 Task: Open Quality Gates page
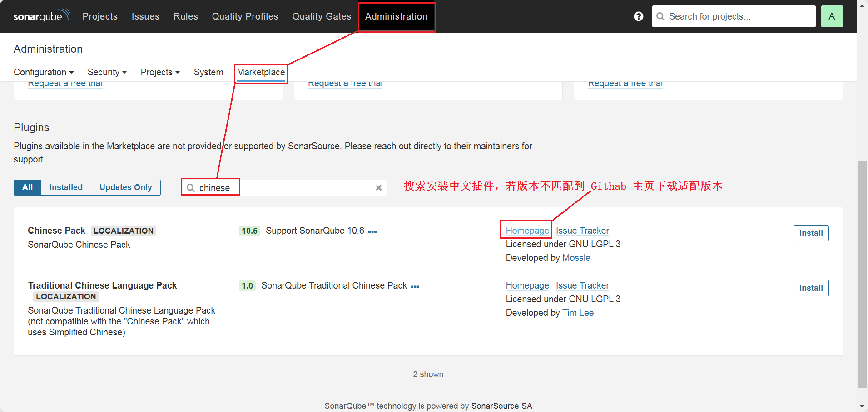(322, 16)
